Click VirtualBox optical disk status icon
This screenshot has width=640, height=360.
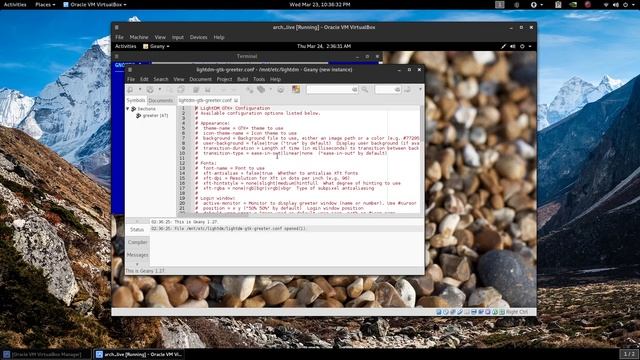coord(446,312)
